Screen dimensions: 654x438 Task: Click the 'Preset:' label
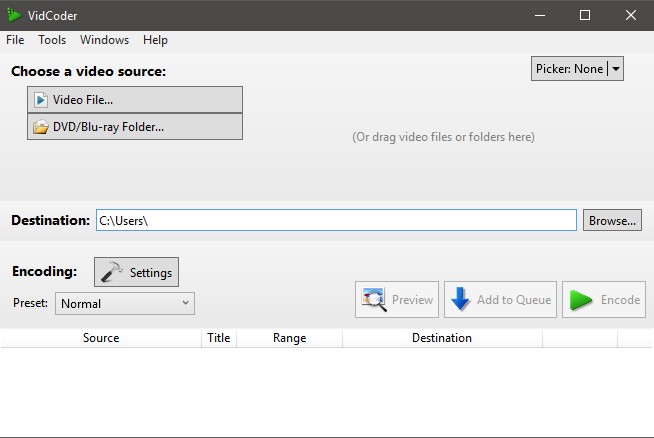point(30,303)
